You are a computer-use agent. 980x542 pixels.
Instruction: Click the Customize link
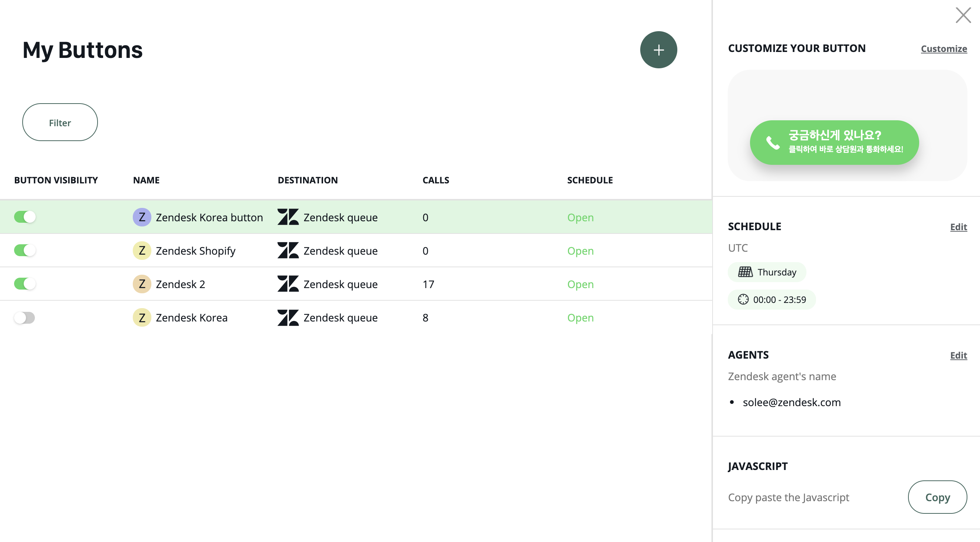(x=944, y=49)
